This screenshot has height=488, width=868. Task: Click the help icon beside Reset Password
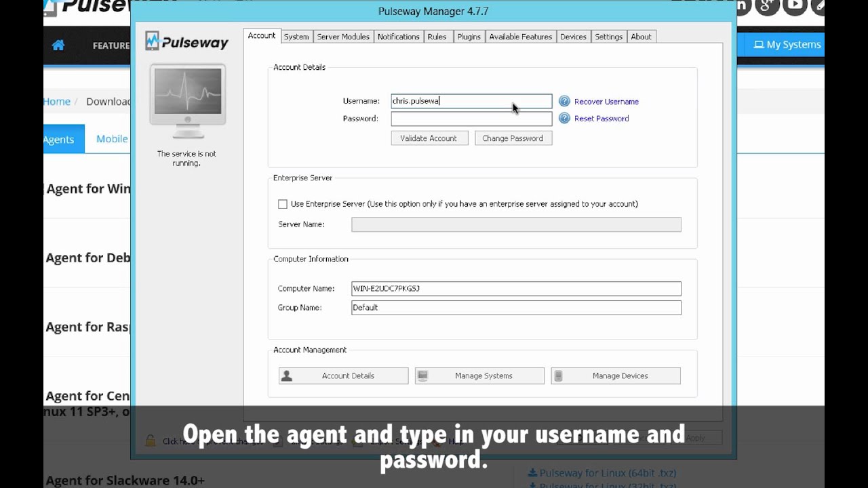point(564,118)
